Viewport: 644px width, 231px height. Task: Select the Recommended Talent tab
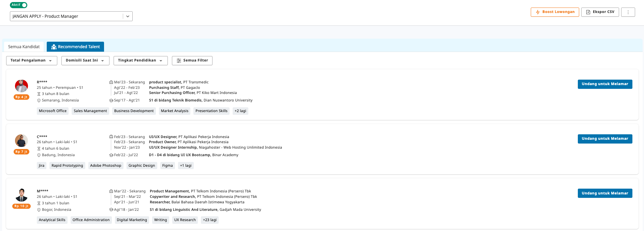(75, 47)
